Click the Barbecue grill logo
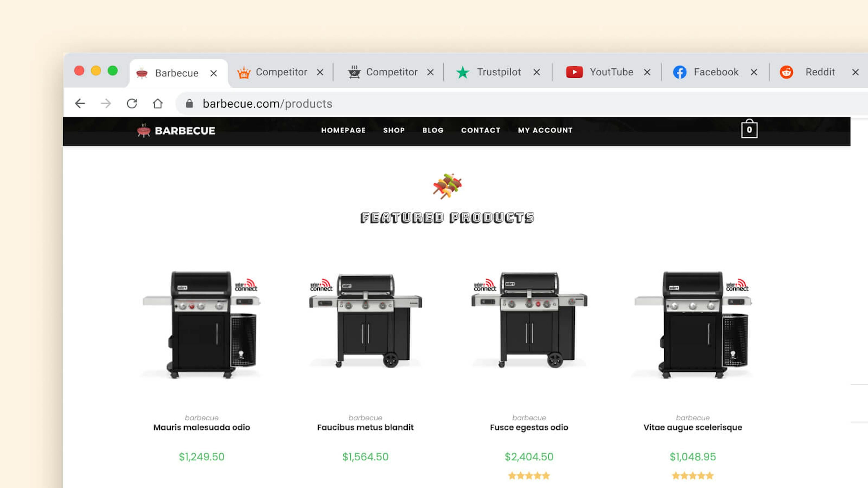The image size is (868, 488). coord(176,130)
